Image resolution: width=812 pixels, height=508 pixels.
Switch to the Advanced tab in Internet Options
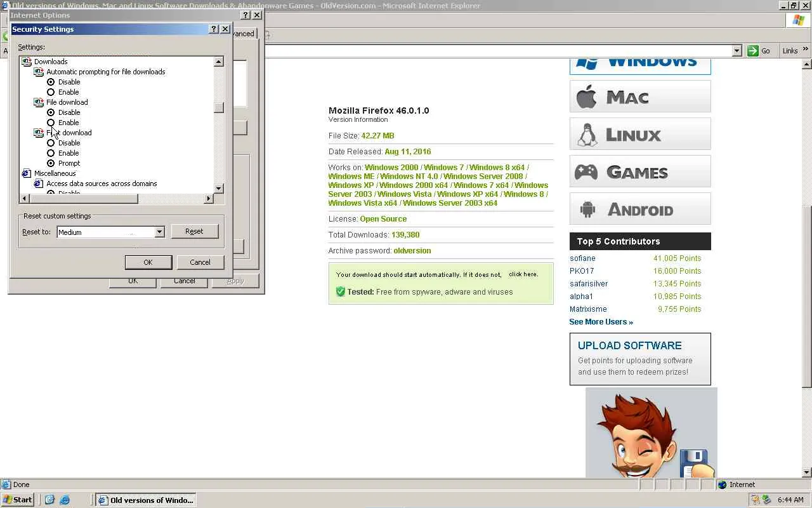(x=244, y=34)
